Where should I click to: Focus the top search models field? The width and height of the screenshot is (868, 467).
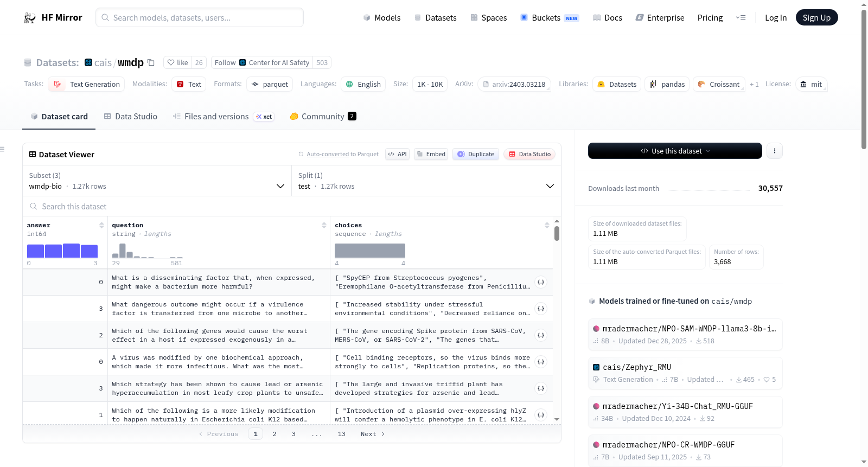click(x=200, y=17)
